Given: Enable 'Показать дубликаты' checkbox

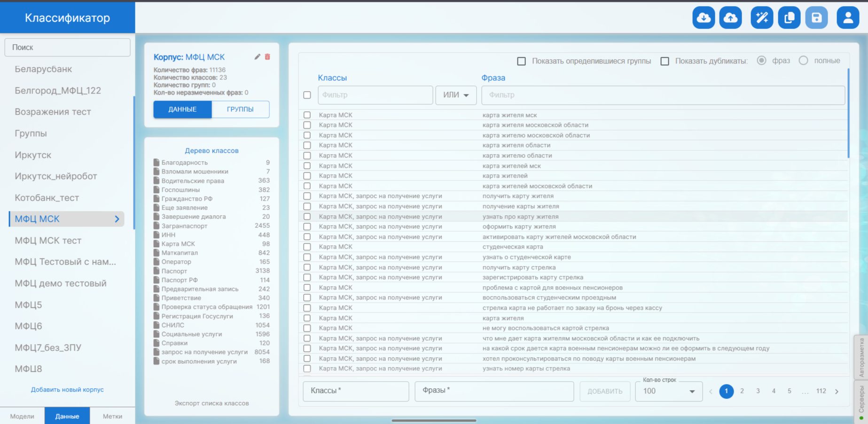Looking at the screenshot, I should (665, 61).
